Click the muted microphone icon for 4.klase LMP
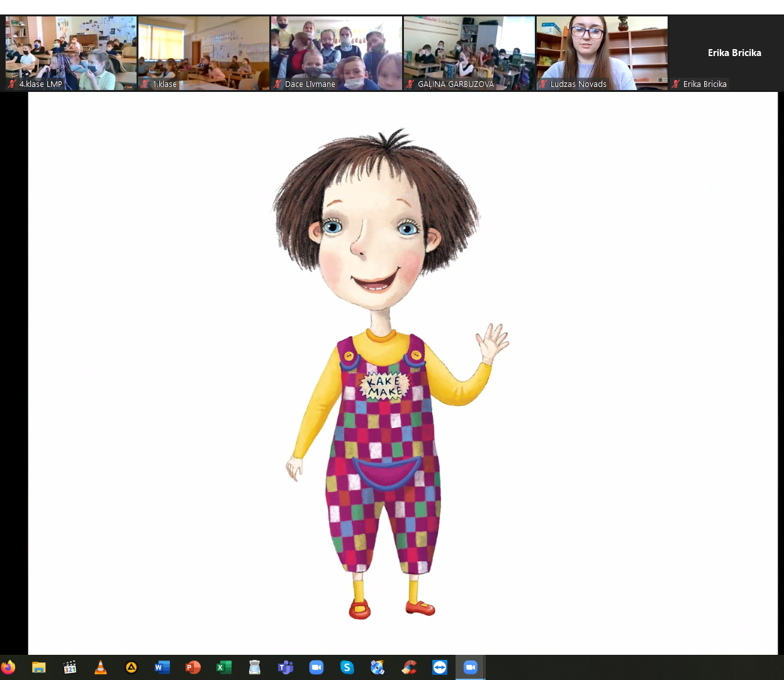This screenshot has width=784, height=680. pyautogui.click(x=12, y=84)
